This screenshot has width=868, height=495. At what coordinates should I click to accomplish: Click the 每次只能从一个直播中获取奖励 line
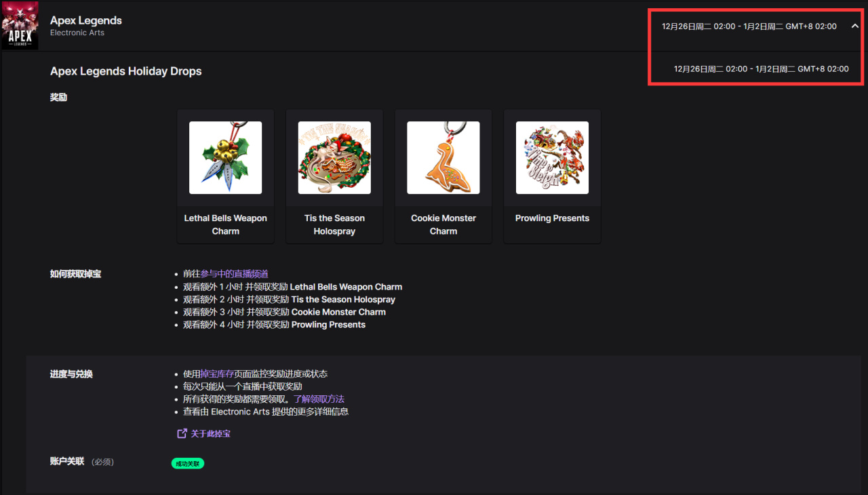pyautogui.click(x=243, y=387)
